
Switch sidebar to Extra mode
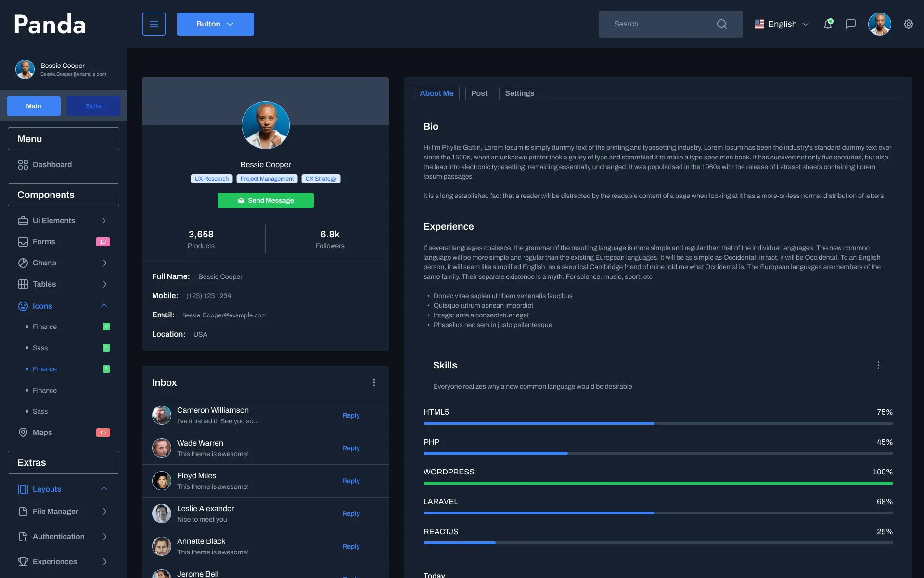click(93, 106)
